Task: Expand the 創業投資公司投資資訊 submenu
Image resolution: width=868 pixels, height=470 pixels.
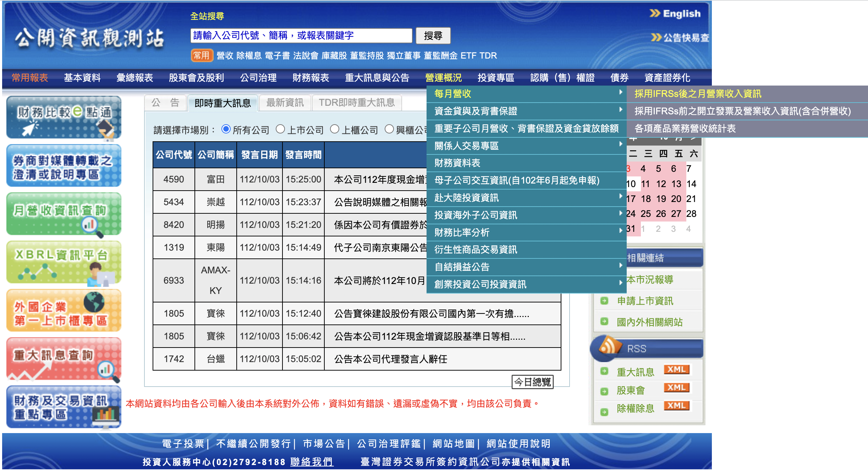Action: click(527, 284)
